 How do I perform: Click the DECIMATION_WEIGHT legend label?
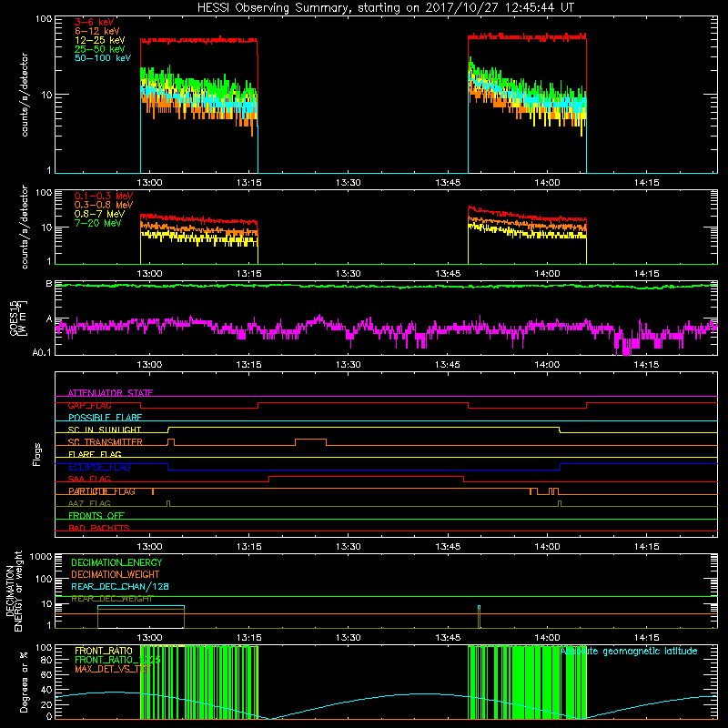click(116, 575)
